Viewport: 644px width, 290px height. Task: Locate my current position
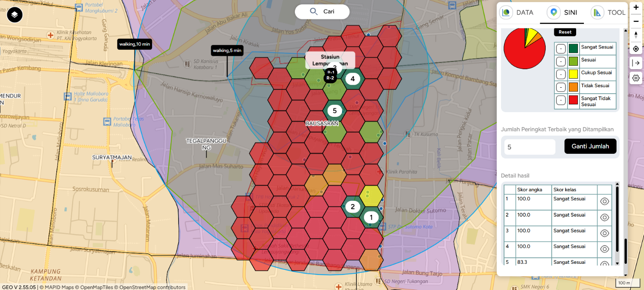point(636,49)
